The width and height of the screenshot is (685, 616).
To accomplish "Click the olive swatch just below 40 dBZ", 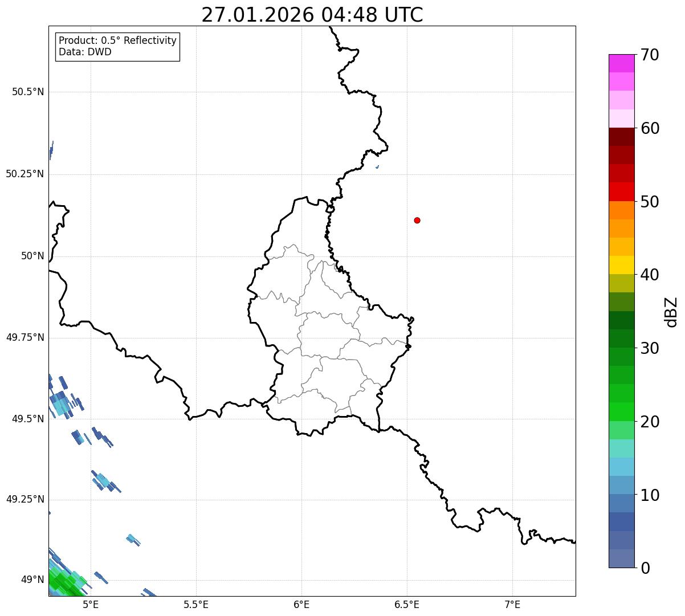I will (x=621, y=283).
